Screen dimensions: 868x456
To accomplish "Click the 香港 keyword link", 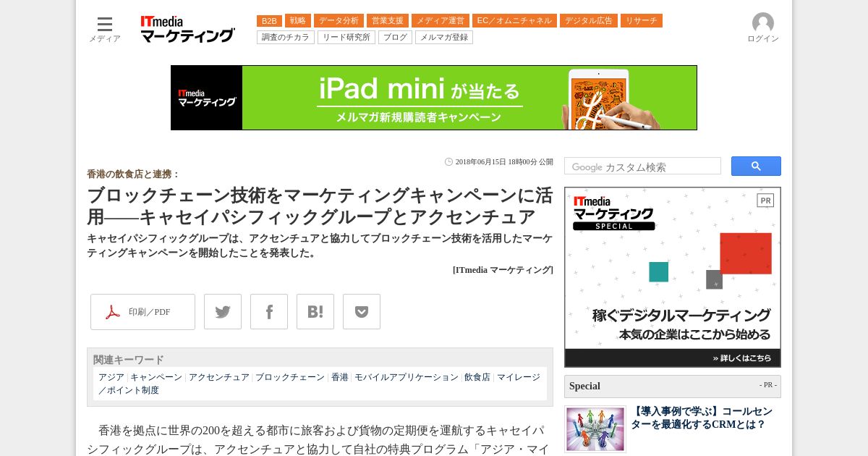I will click(x=340, y=377).
